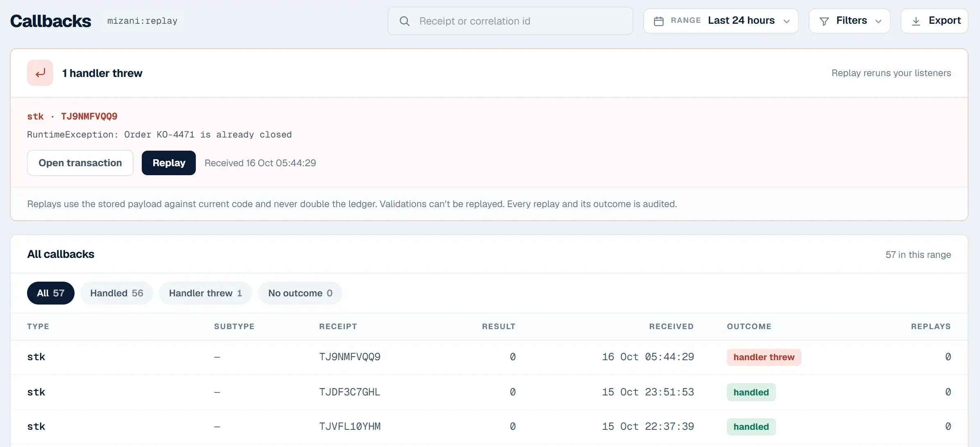Click the OUTCOME column header
This screenshot has width=980, height=447.
point(749,326)
